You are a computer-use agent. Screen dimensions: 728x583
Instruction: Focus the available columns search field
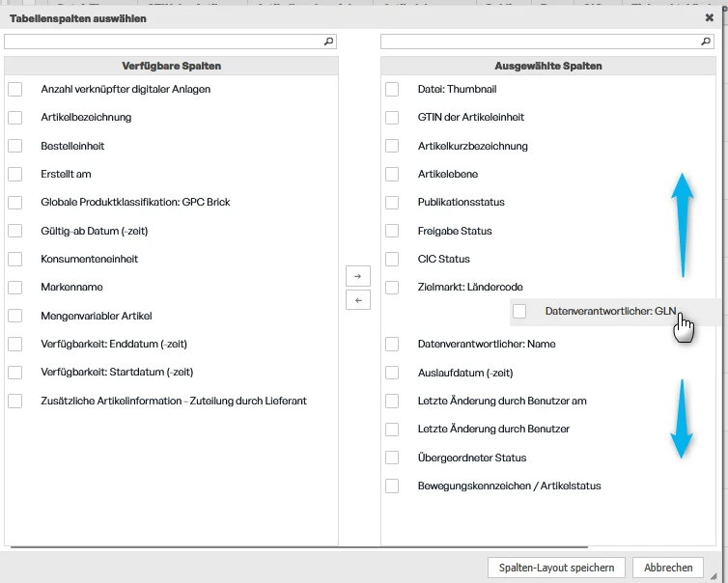170,42
